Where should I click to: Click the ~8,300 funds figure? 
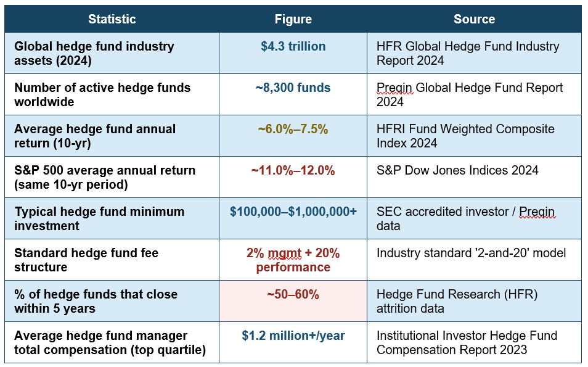click(x=293, y=88)
